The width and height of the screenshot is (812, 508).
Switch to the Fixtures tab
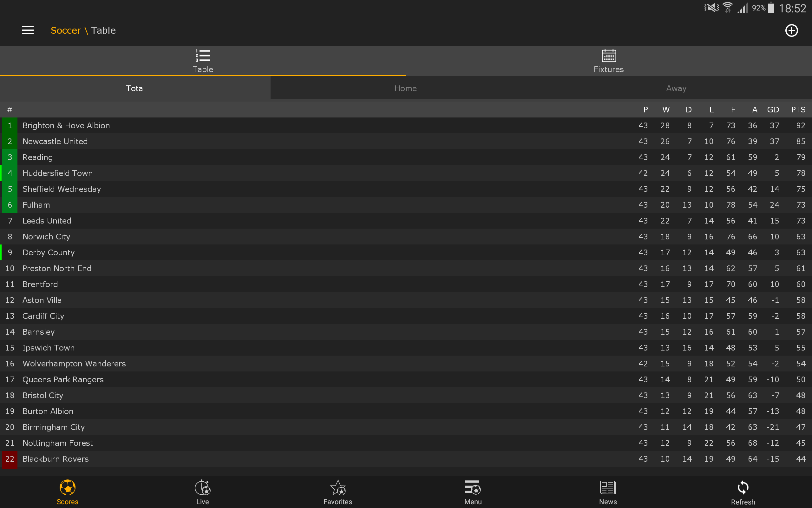(x=609, y=61)
